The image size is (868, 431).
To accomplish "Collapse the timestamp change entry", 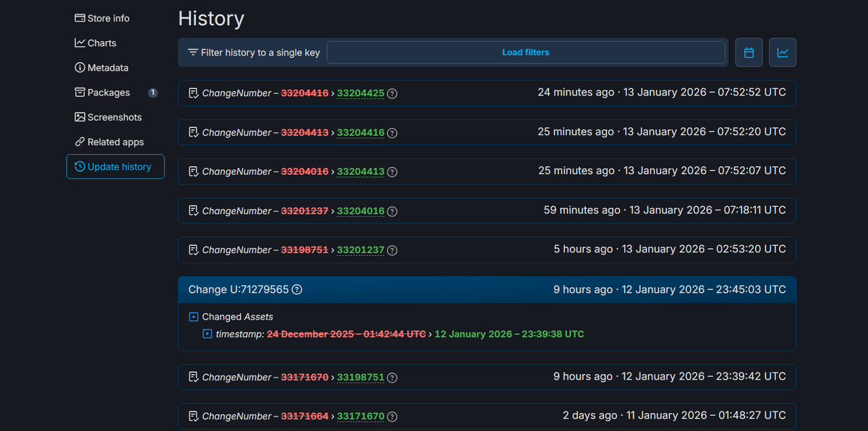I will (x=208, y=334).
